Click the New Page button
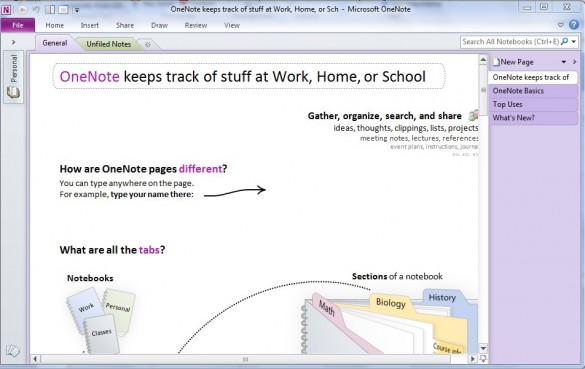 [x=513, y=62]
